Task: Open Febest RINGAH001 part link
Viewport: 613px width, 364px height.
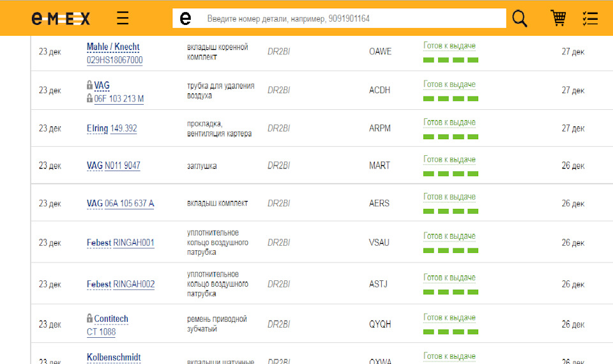Action: [133, 243]
